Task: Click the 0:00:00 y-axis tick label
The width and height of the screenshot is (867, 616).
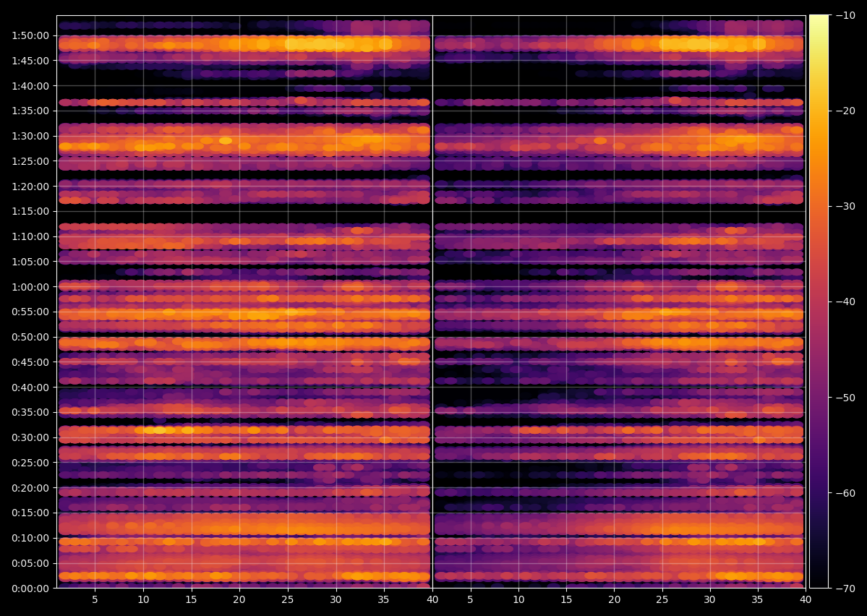Action: (x=30, y=589)
